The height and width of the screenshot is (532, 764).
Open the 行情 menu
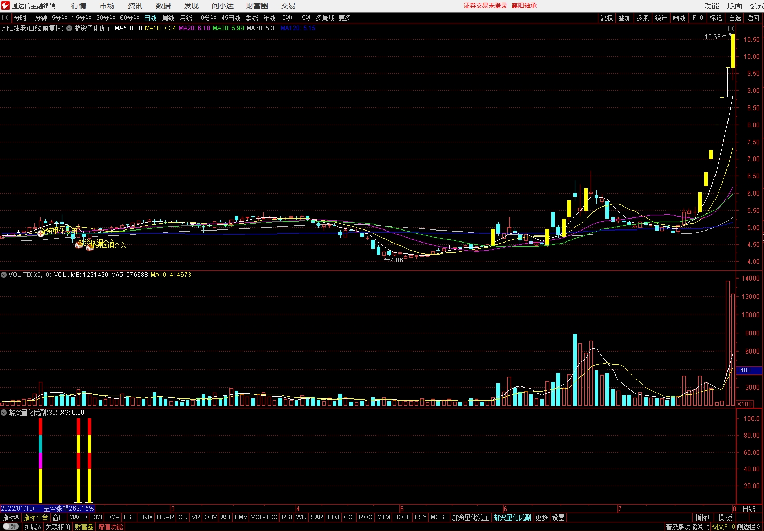pos(79,6)
